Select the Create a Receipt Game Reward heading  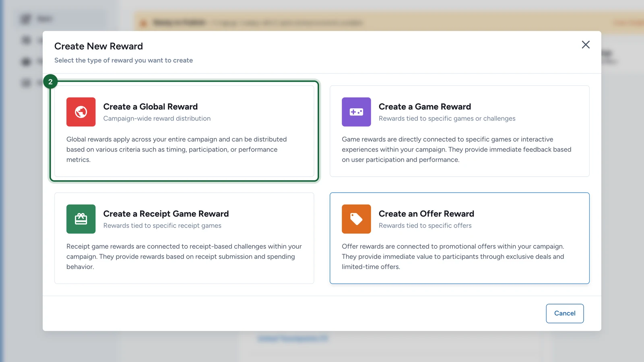[x=166, y=214]
